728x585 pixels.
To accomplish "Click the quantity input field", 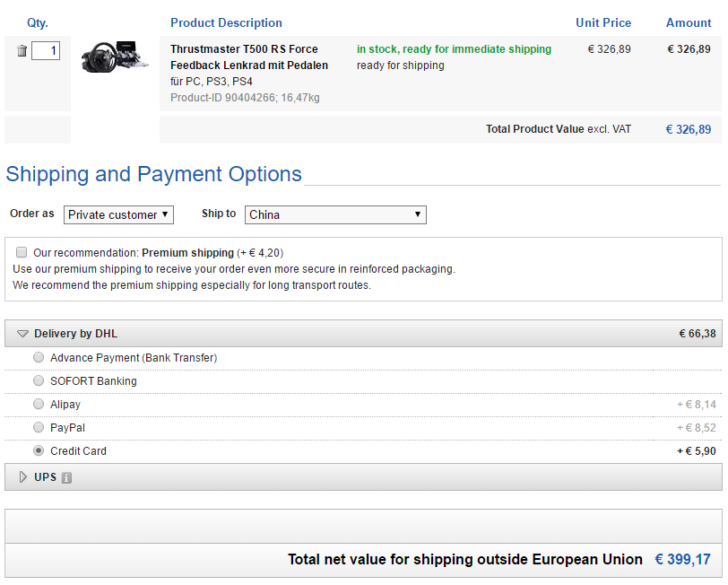I will [x=46, y=51].
